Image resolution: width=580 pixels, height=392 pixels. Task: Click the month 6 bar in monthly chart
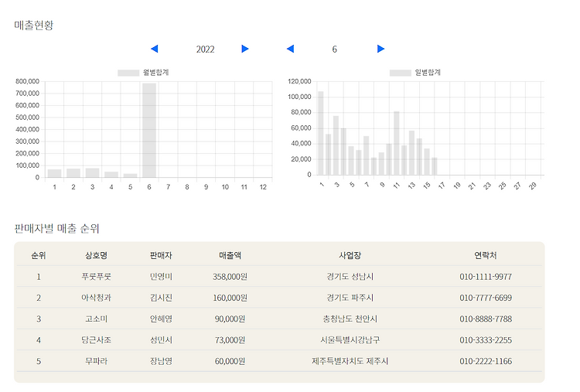tap(149, 130)
